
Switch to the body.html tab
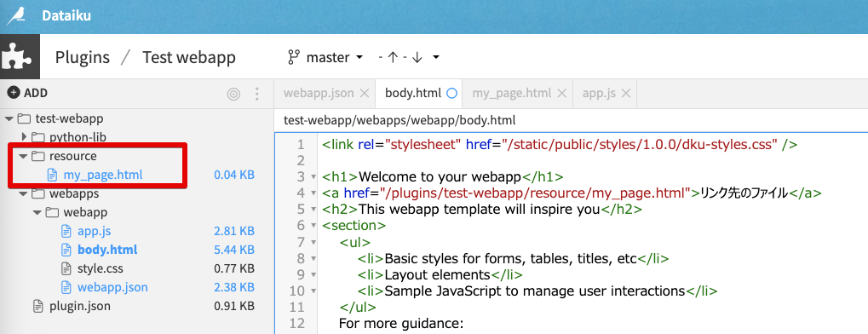[x=413, y=93]
